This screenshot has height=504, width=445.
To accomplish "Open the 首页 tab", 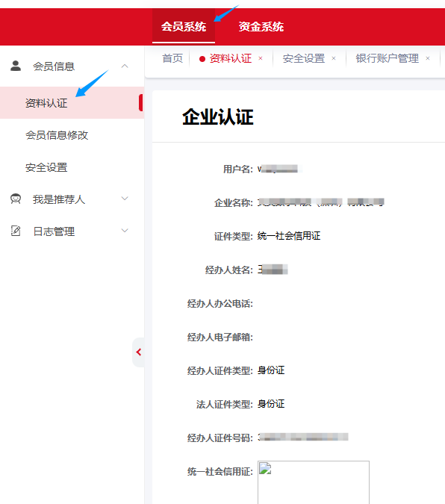I will pyautogui.click(x=172, y=58).
